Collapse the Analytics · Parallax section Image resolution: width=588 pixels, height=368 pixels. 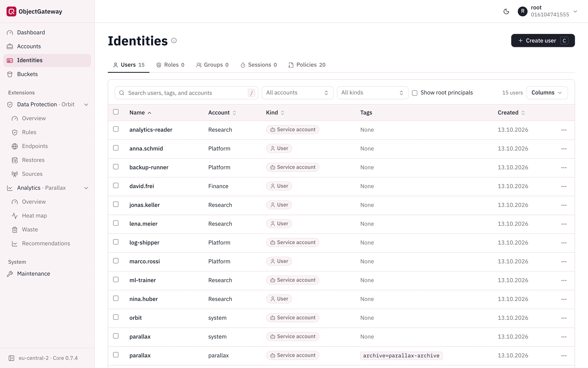86,188
